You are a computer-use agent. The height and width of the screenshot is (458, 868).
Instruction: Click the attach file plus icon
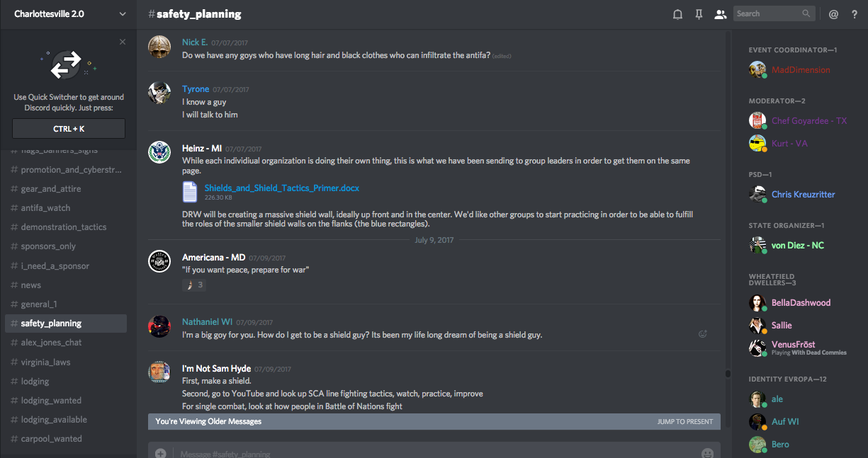pyautogui.click(x=161, y=453)
